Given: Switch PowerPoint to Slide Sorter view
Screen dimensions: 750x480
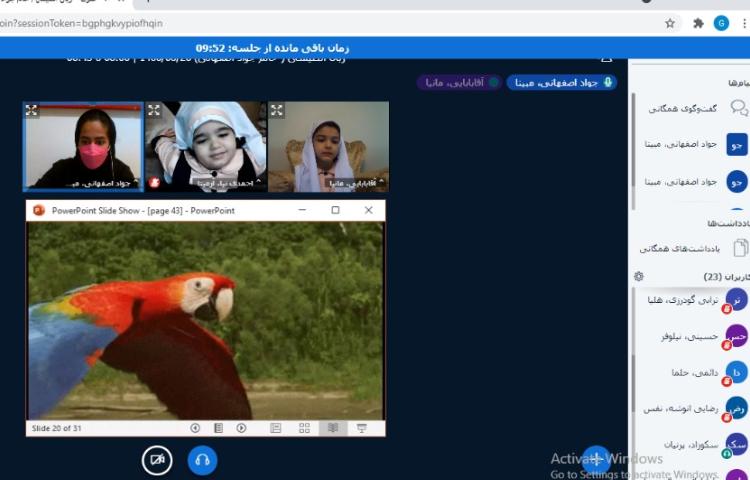Looking at the screenshot, I should click(x=304, y=428).
